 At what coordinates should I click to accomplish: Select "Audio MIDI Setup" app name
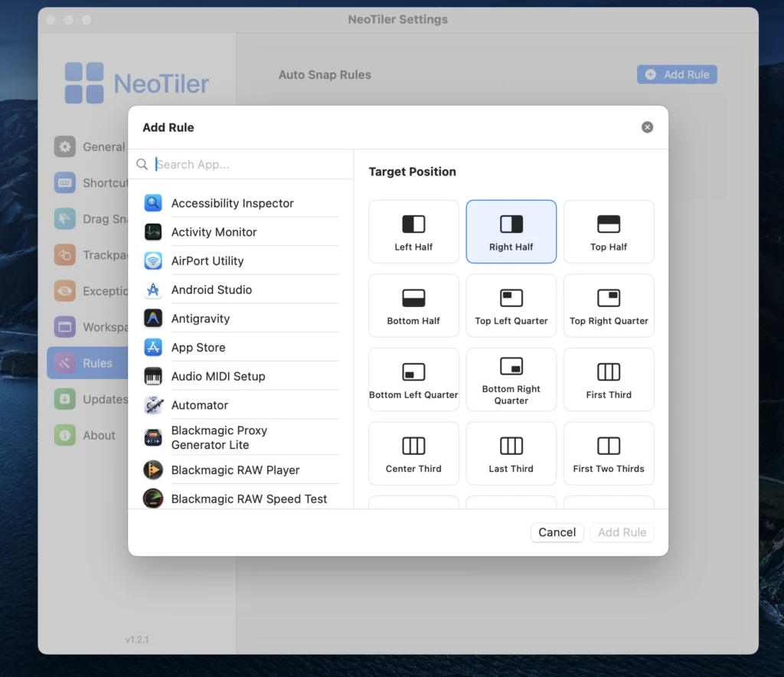point(218,376)
